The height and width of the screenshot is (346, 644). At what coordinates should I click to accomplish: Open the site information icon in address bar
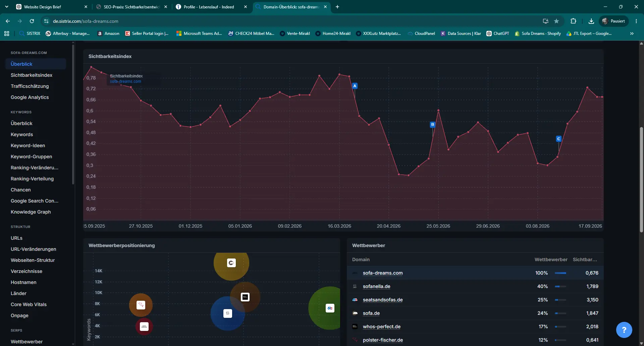(46, 21)
